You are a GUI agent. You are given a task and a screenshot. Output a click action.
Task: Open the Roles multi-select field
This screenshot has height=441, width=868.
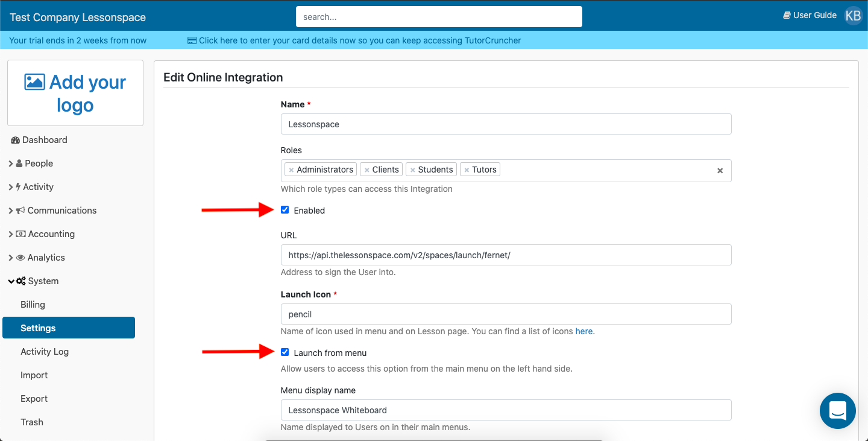pos(506,171)
